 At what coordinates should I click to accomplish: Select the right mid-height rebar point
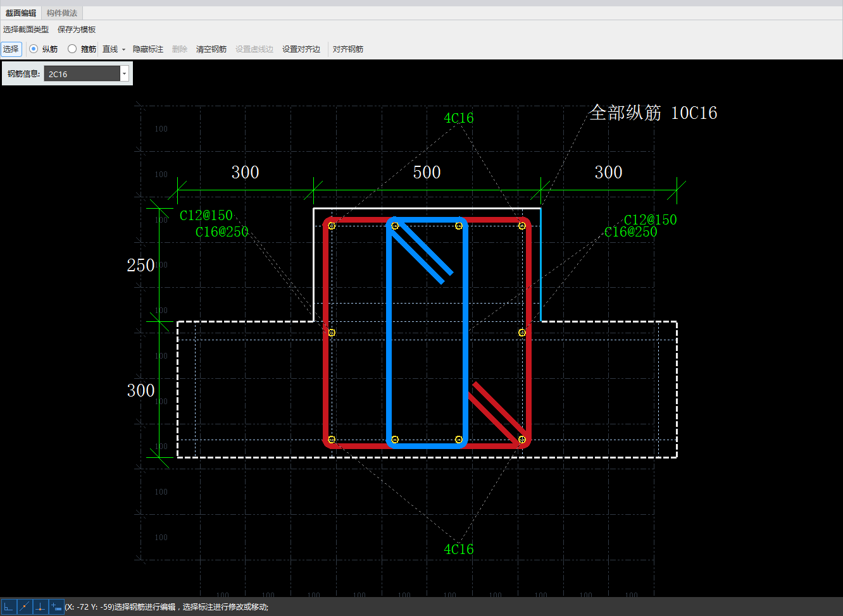pos(522,333)
